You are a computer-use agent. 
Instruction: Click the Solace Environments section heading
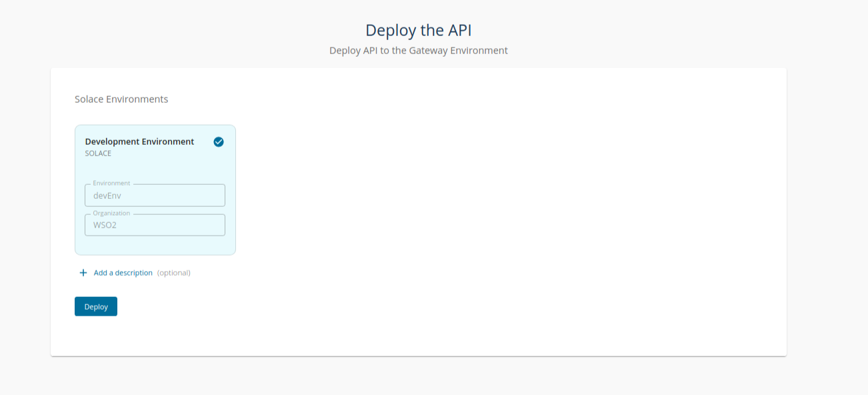[121, 99]
